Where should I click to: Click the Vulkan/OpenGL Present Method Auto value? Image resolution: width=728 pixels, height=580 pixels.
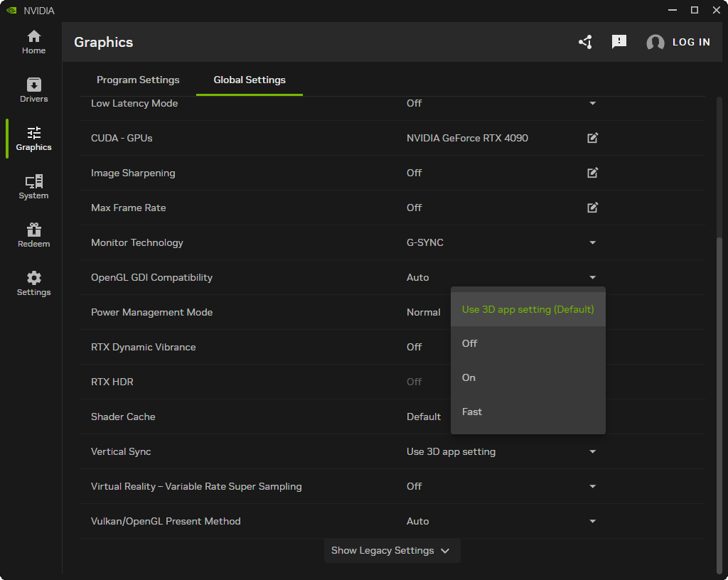point(417,521)
